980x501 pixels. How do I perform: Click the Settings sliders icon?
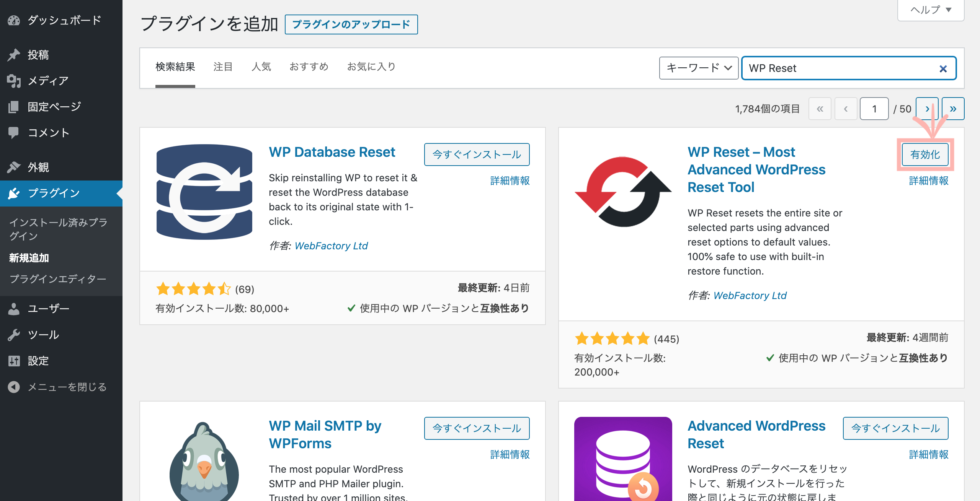[x=14, y=361]
